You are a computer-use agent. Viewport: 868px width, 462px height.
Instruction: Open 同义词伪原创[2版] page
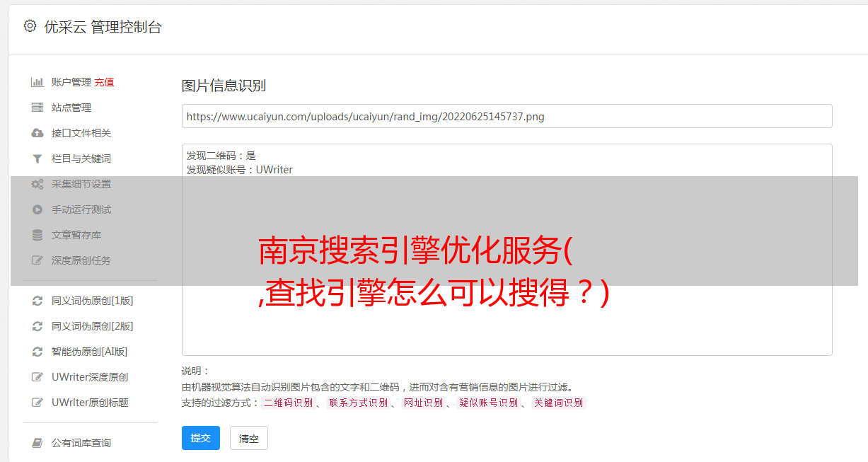click(x=92, y=326)
